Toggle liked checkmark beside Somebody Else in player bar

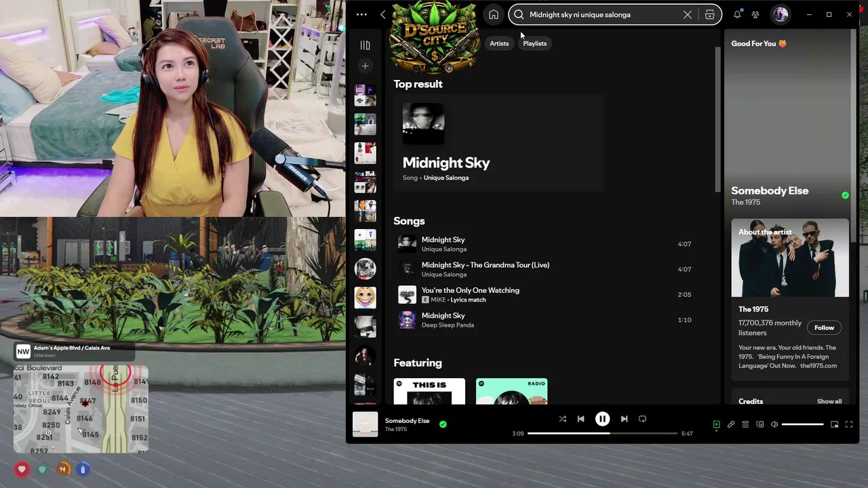pyautogui.click(x=443, y=424)
